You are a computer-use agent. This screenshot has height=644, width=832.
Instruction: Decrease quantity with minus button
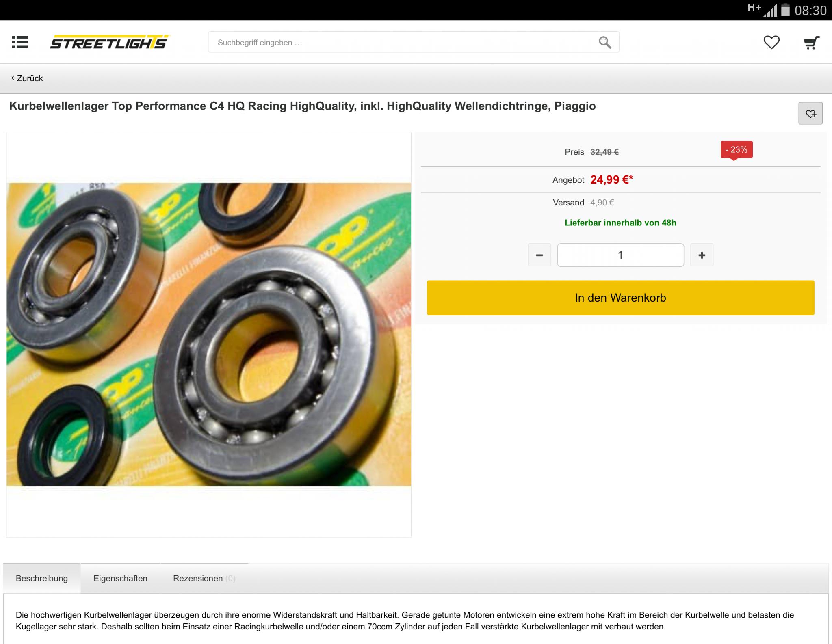539,255
